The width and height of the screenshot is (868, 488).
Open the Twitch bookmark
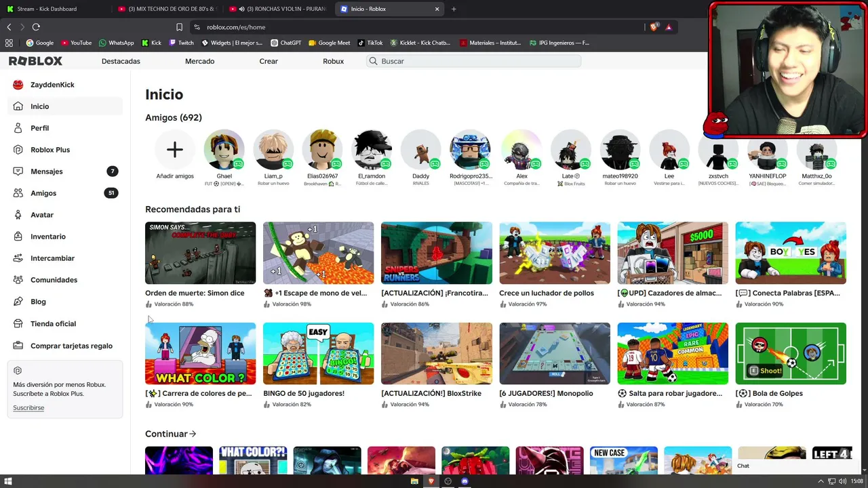(x=181, y=43)
